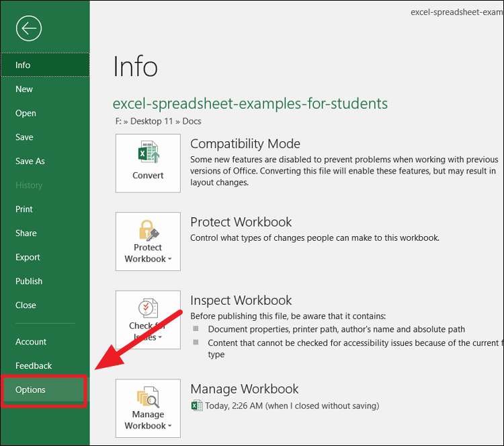This screenshot has width=504, height=446.
Task: Open the Print page
Action: [x=45, y=209]
